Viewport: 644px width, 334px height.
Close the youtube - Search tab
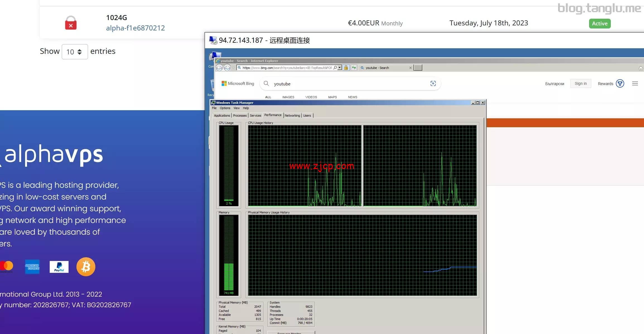[410, 68]
